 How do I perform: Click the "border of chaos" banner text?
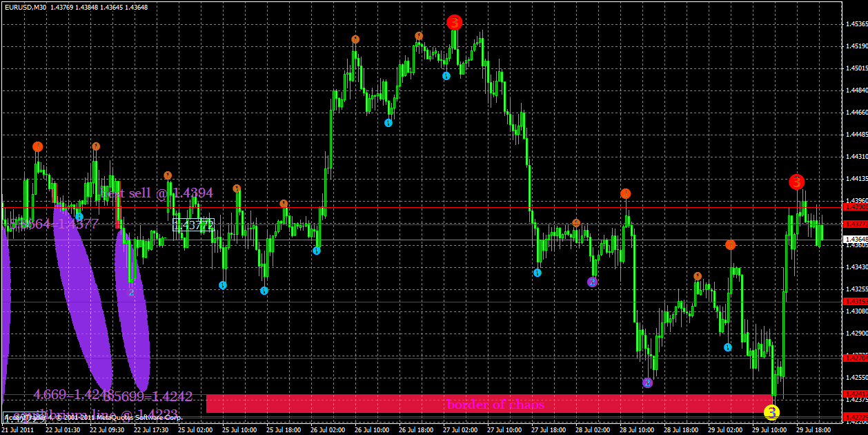495,405
